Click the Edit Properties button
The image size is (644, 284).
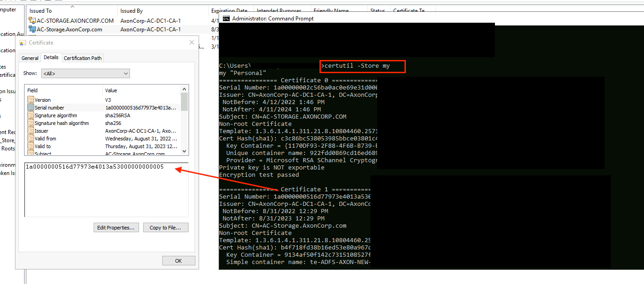point(116,227)
